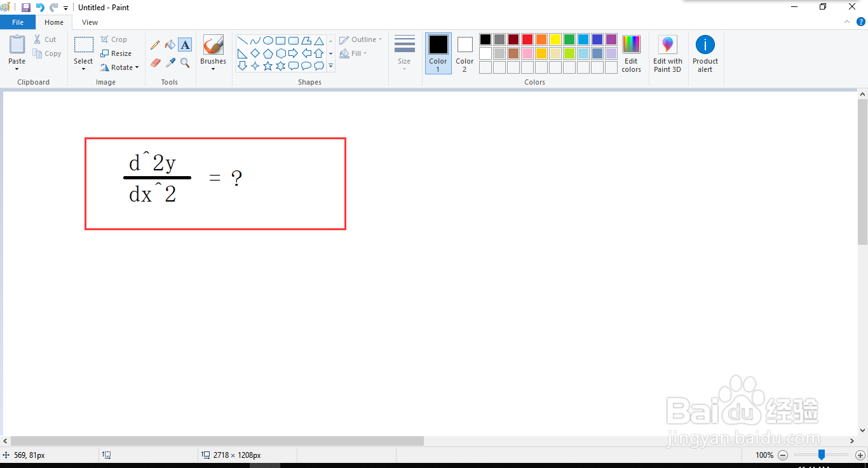Switch to the View tab

point(90,22)
